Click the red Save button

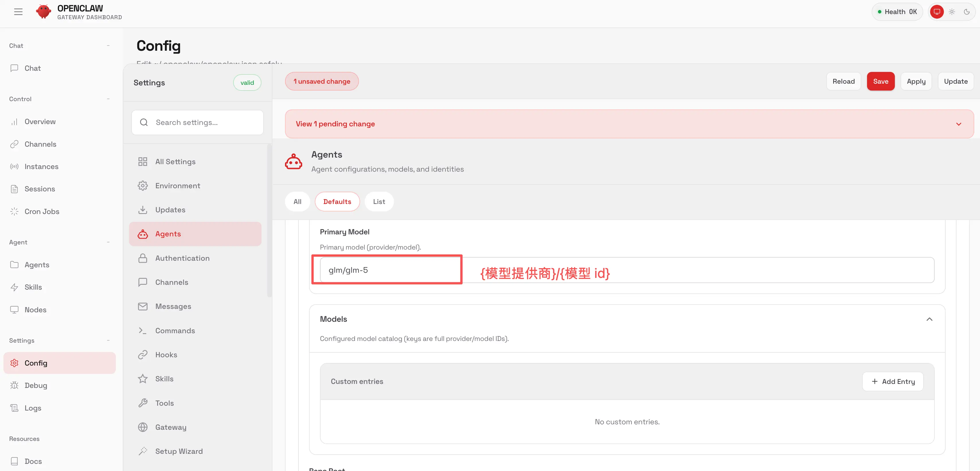tap(880, 81)
